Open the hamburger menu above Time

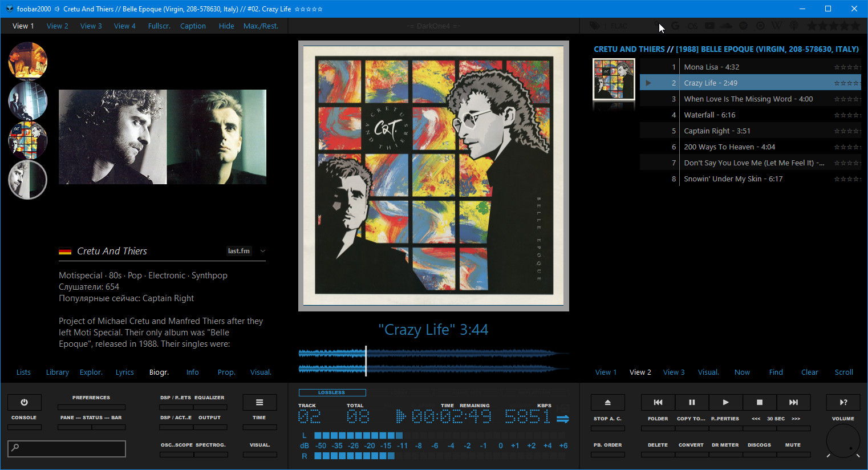coord(259,402)
